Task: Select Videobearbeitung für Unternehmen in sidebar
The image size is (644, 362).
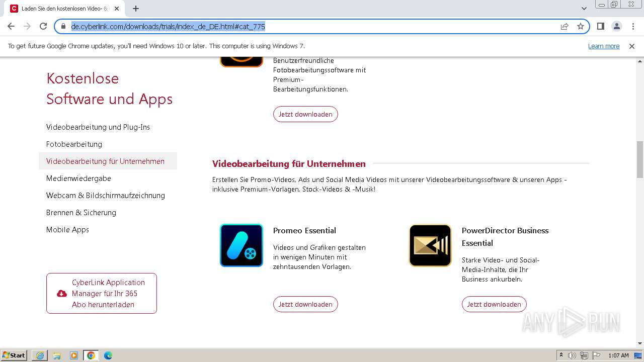Action: point(108,161)
